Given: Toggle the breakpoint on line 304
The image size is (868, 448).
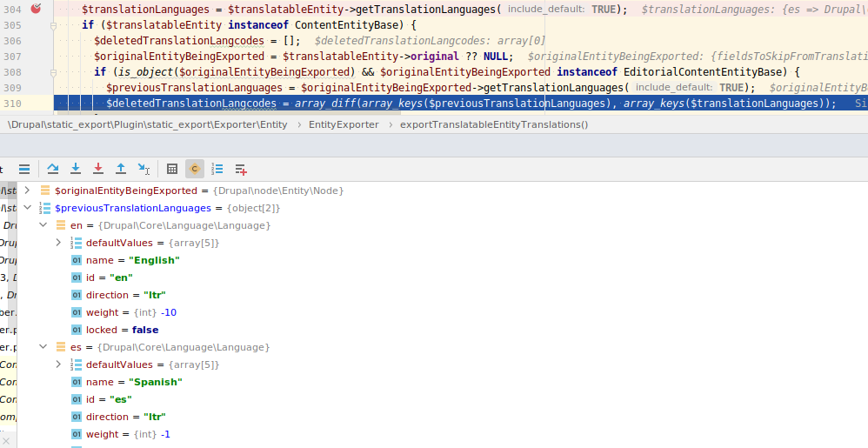Looking at the screenshot, I should [36, 9].
